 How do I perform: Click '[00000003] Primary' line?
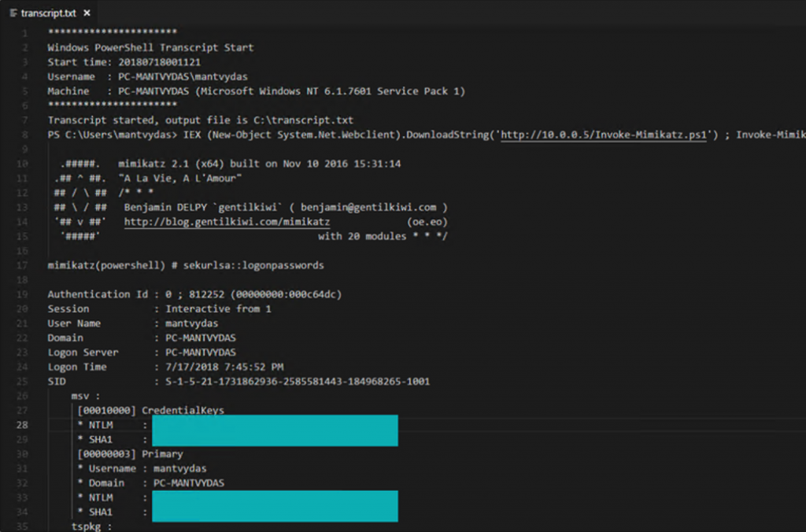coord(130,454)
